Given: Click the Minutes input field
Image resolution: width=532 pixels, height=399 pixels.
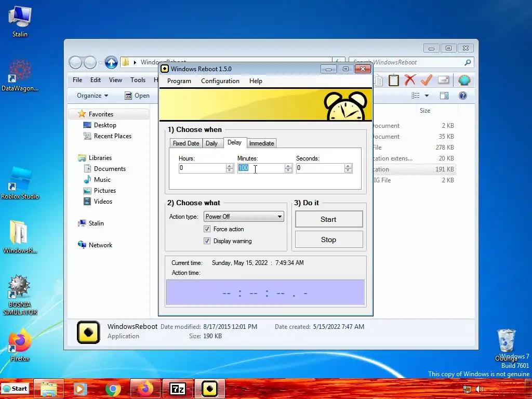Looking at the screenshot, I should click(261, 168).
